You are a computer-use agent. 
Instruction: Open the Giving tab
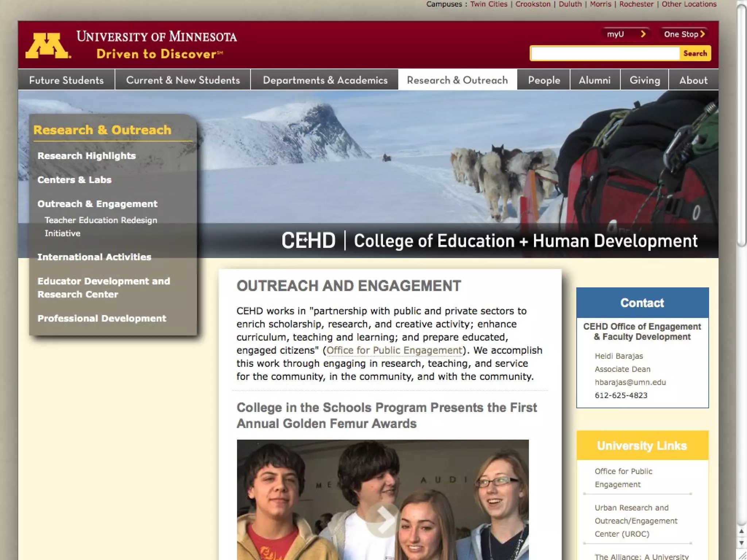(x=645, y=80)
